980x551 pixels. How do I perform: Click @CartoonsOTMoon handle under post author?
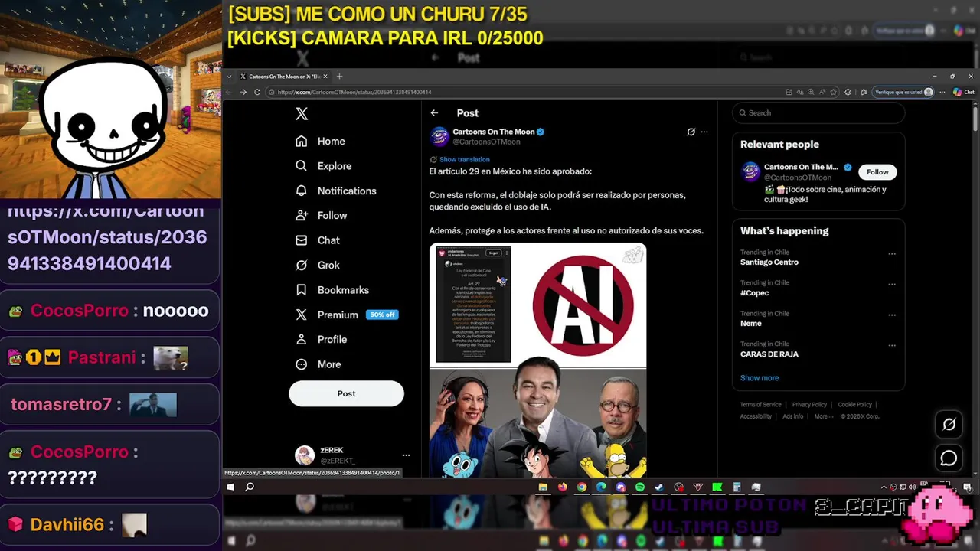coord(486,142)
